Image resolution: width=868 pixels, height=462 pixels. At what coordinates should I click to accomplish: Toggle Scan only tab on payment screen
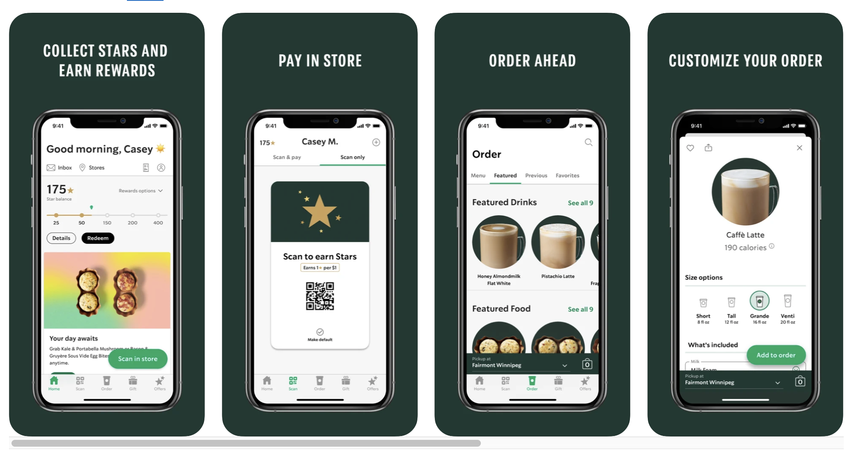coord(352,157)
